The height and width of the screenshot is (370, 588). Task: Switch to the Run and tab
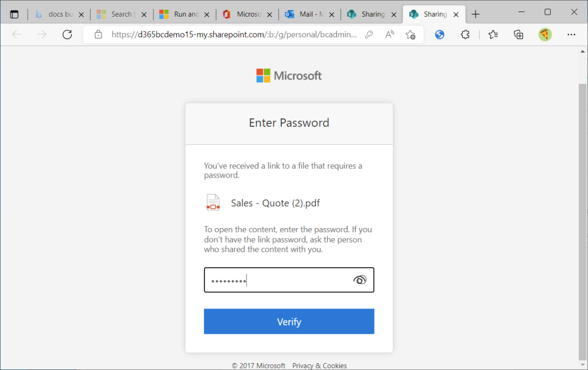[x=179, y=14]
